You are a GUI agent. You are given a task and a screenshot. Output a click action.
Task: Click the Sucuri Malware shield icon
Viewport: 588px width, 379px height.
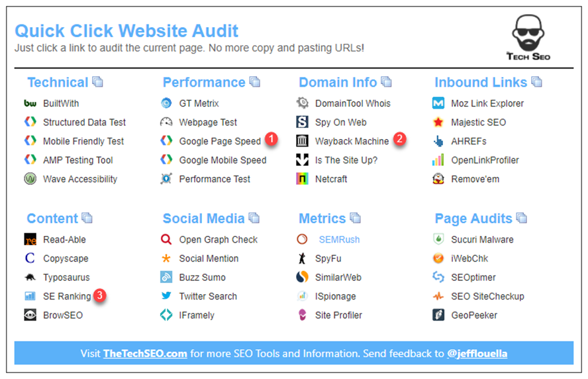[438, 239]
